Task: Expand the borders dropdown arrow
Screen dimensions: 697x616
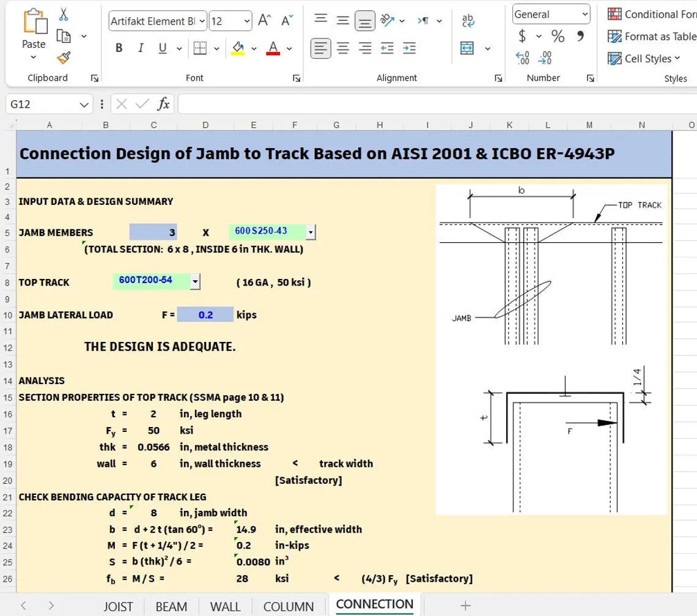Action: pos(216,48)
